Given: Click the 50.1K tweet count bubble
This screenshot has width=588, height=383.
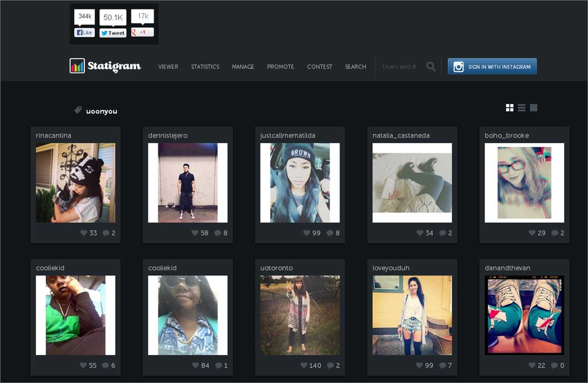Looking at the screenshot, I should 113,18.
